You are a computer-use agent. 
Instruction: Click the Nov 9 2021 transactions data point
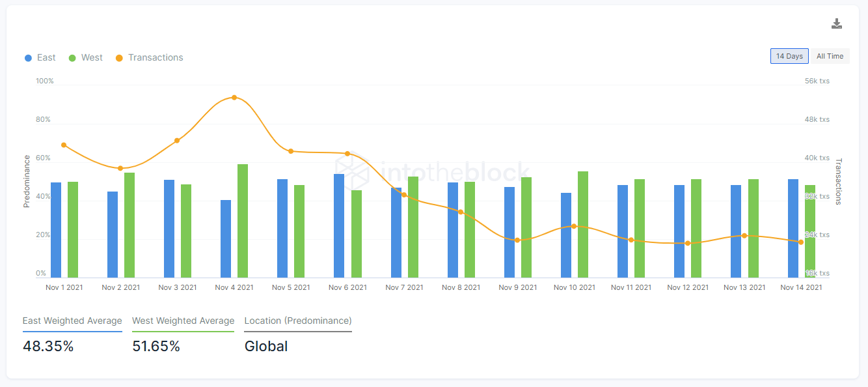pos(517,240)
